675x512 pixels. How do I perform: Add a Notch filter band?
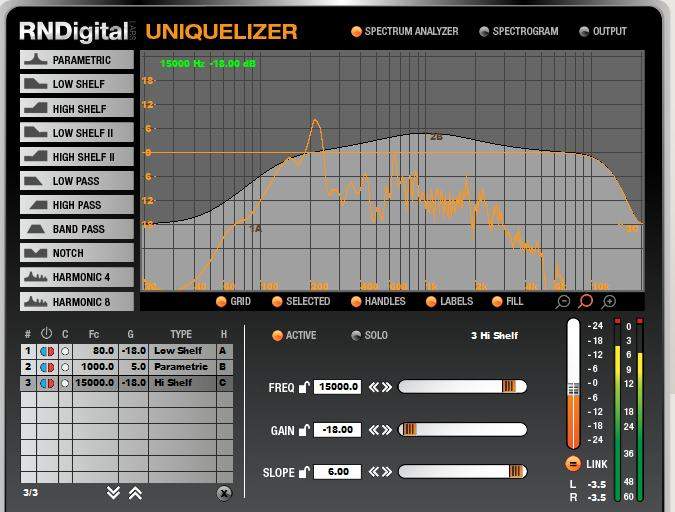click(77, 253)
